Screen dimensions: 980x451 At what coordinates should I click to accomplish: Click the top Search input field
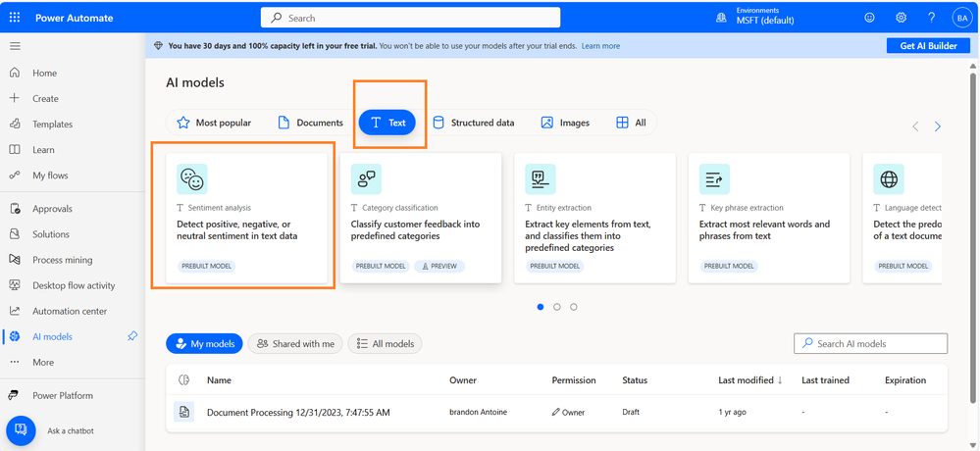(411, 18)
